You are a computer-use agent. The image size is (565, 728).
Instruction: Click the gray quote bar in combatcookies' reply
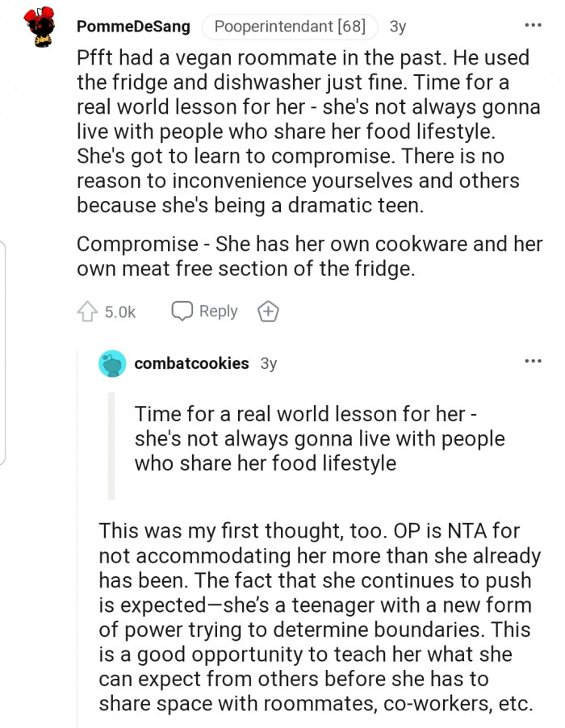click(x=111, y=446)
